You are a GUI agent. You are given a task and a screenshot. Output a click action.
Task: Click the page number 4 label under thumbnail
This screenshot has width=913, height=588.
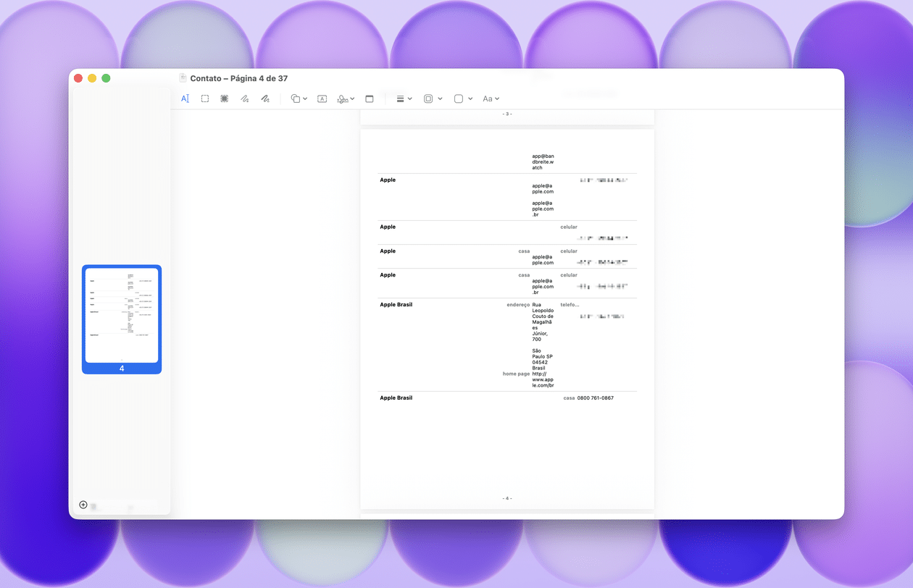(x=122, y=369)
